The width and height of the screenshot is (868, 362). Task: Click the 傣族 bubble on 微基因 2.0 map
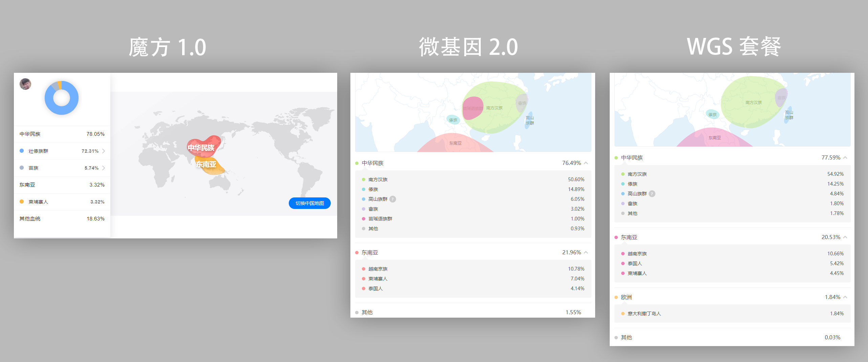(x=453, y=120)
